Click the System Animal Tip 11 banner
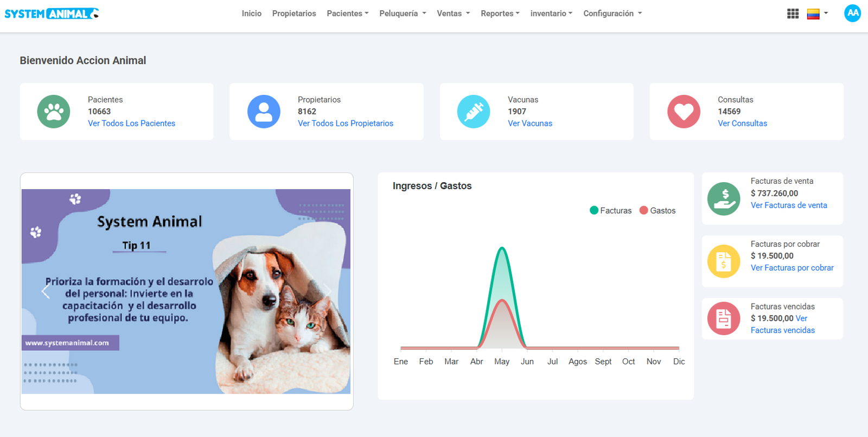Viewport: 868px width, 437px height. (186, 291)
